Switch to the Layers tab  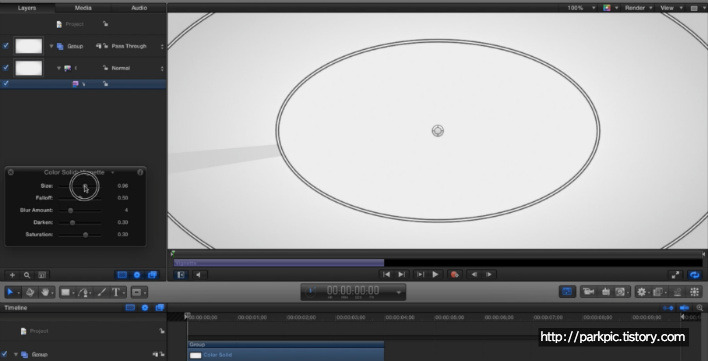click(x=27, y=8)
